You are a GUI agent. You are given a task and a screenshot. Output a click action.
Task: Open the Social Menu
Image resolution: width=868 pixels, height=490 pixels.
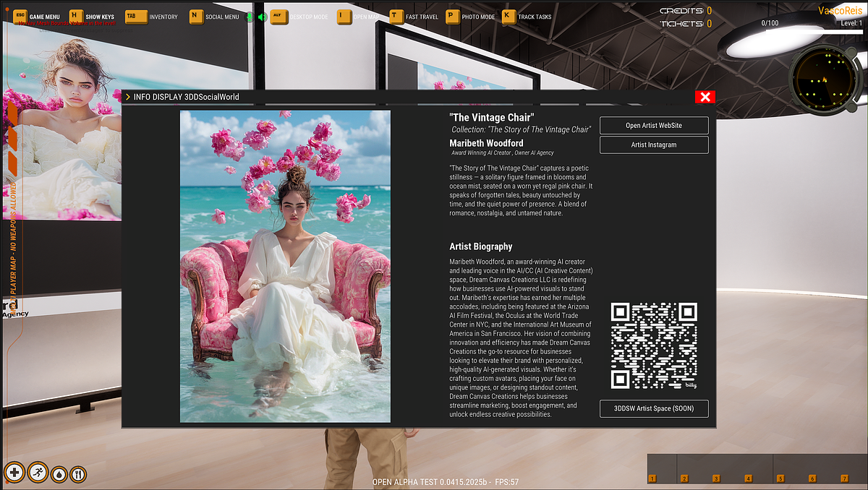pyautogui.click(x=196, y=17)
